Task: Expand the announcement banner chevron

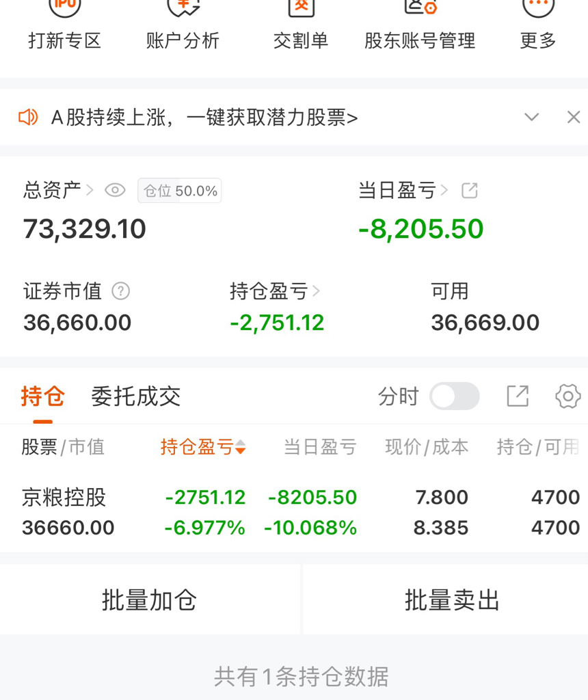Action: (x=531, y=118)
